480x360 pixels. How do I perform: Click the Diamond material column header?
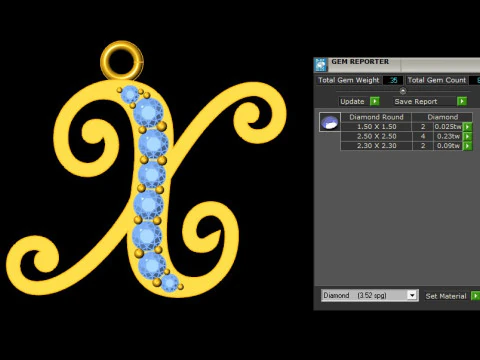[x=442, y=117]
